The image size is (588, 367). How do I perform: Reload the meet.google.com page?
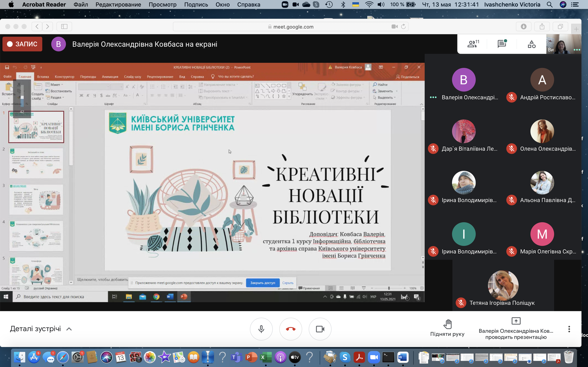(403, 27)
